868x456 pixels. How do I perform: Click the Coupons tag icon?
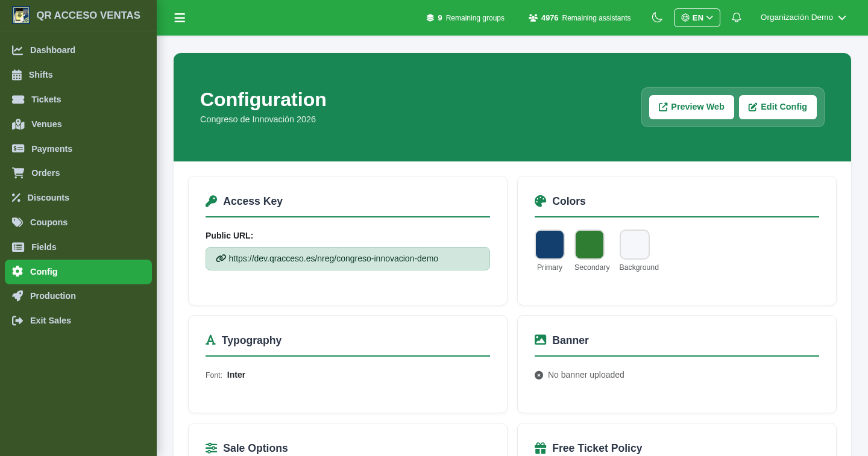click(x=17, y=222)
